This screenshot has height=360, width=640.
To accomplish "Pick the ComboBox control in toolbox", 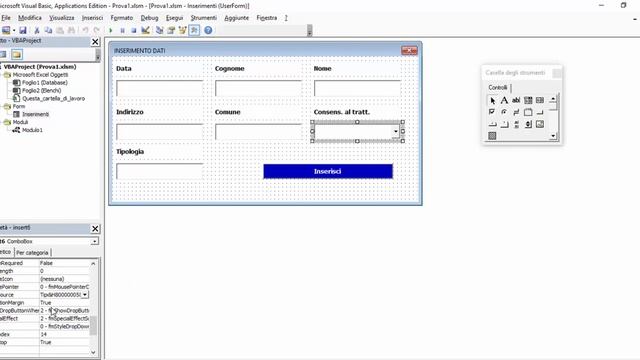I will [528, 100].
